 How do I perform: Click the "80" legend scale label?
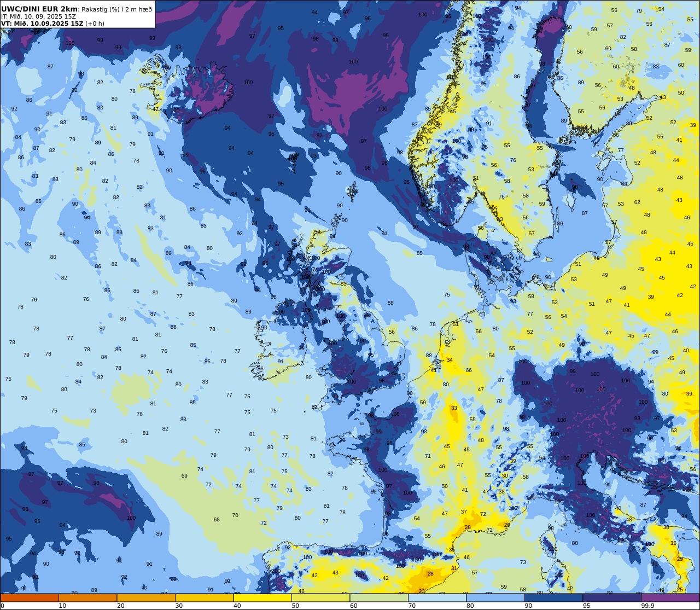470,606
